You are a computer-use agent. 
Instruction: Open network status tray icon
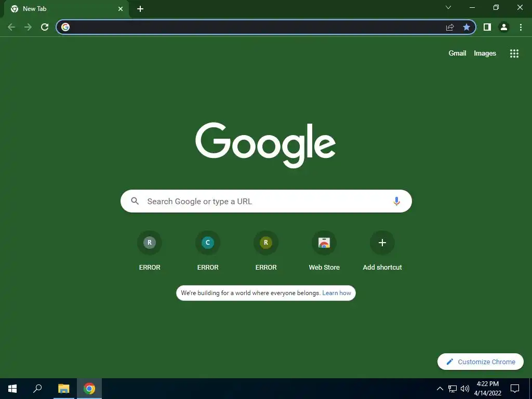coord(453,389)
